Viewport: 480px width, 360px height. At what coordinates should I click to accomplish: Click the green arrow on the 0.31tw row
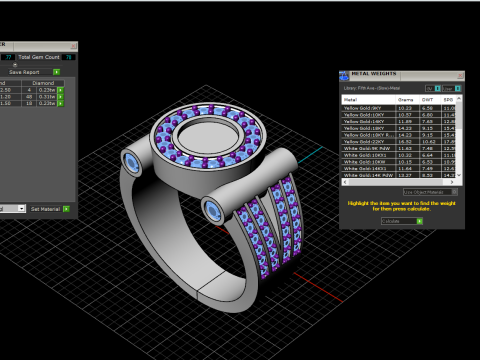(x=60, y=97)
